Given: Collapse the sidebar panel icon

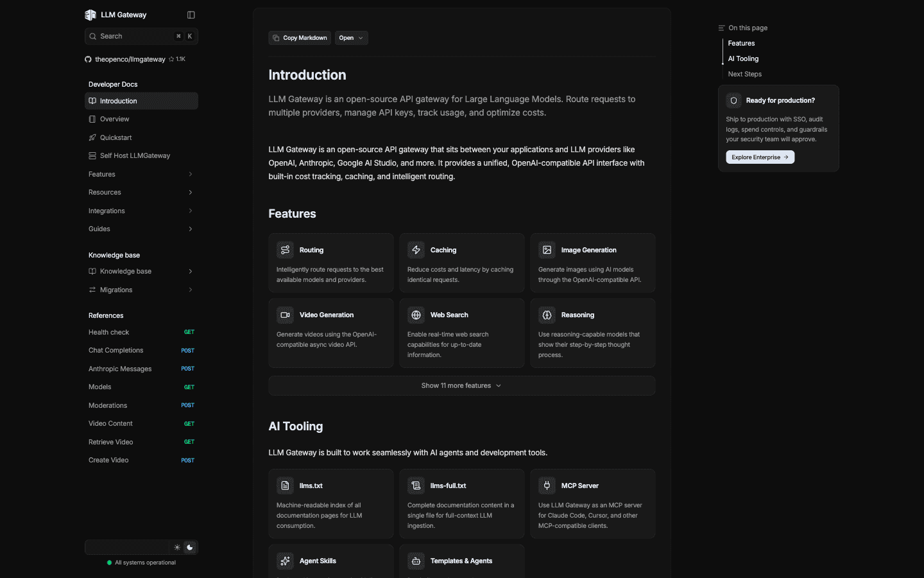Looking at the screenshot, I should (191, 15).
